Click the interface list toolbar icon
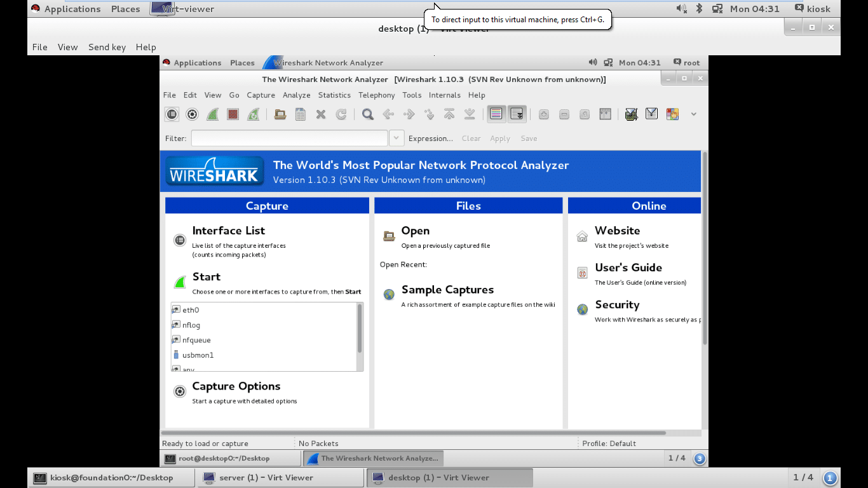Screen dimensions: 868x488 click(x=172, y=114)
